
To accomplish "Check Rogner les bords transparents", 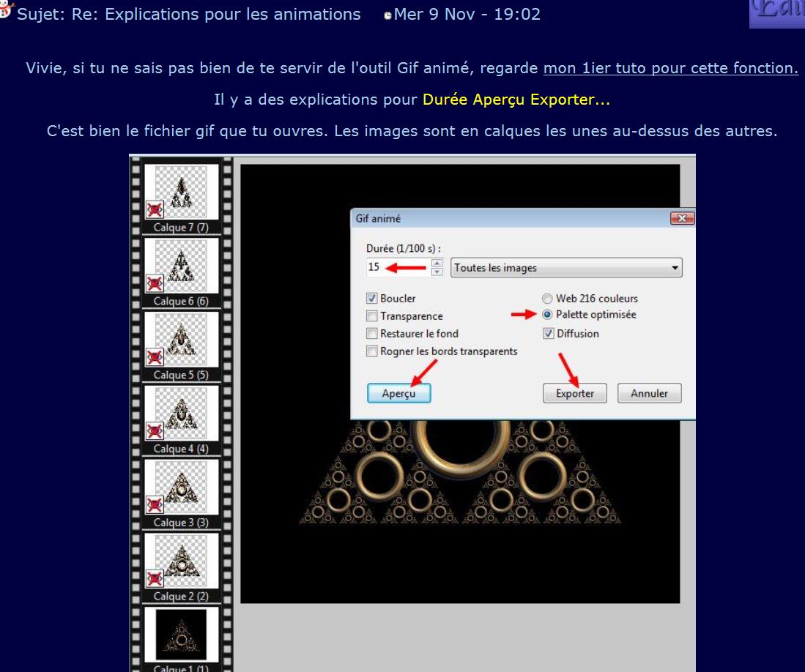I will [372, 351].
